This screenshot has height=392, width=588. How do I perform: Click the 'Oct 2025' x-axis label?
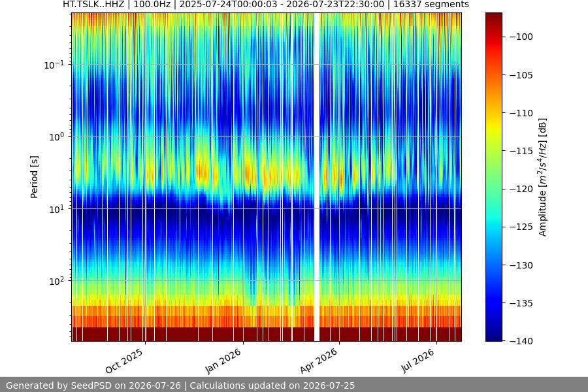coord(123,361)
